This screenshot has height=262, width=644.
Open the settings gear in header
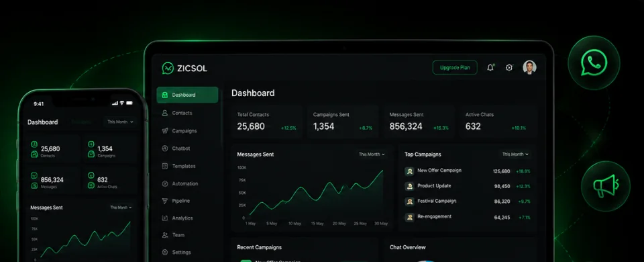(x=509, y=68)
